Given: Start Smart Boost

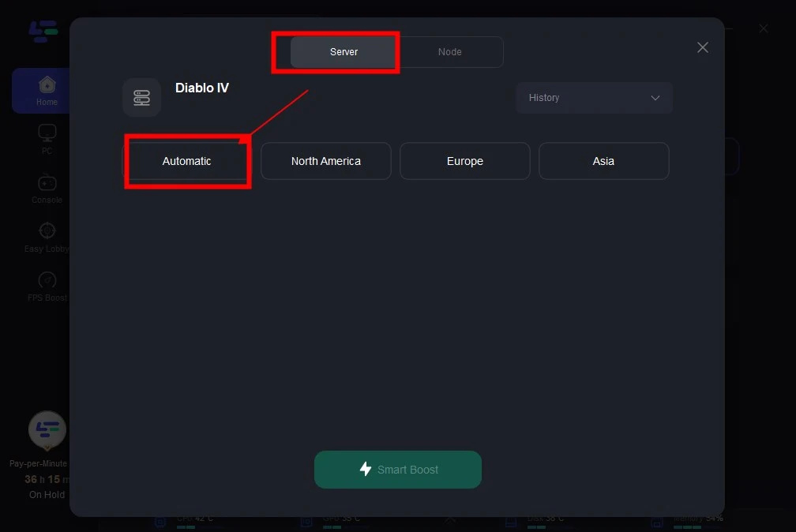Looking at the screenshot, I should coord(398,470).
